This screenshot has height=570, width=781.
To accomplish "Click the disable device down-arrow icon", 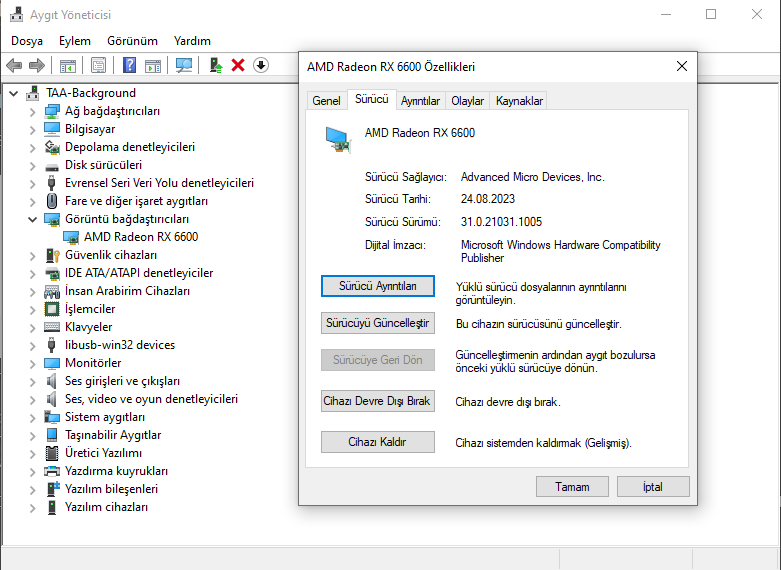I will coord(261,65).
